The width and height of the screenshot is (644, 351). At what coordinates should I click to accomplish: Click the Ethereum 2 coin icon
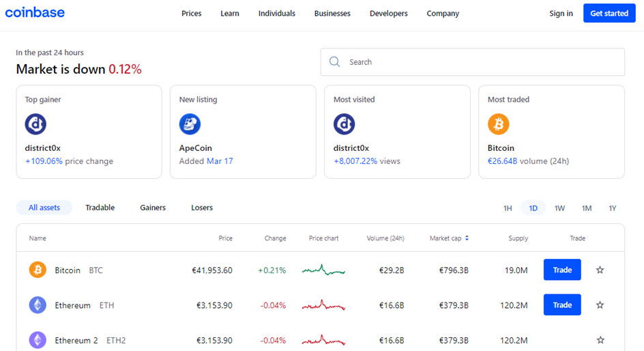click(x=38, y=340)
